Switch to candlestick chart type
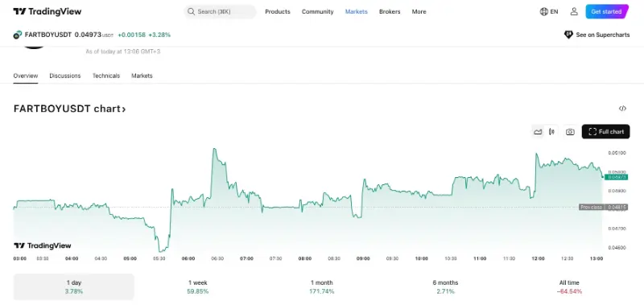Image resolution: width=644 pixels, height=305 pixels. [551, 132]
